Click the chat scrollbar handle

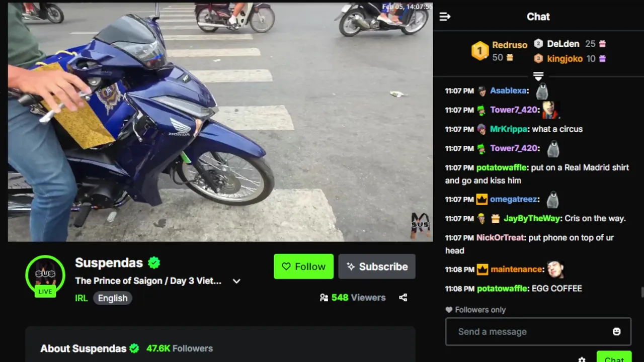coord(642,292)
